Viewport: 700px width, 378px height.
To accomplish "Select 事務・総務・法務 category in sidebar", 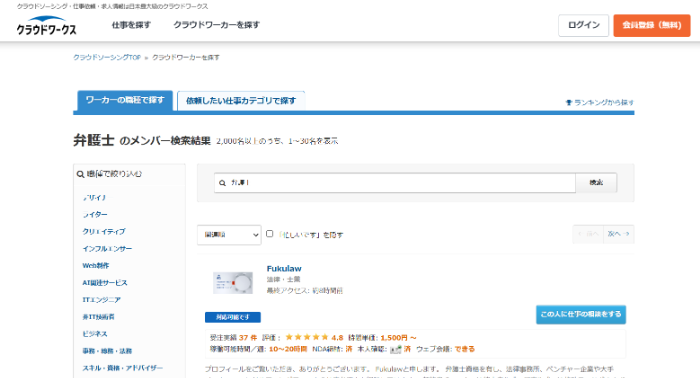I will coord(107,351).
